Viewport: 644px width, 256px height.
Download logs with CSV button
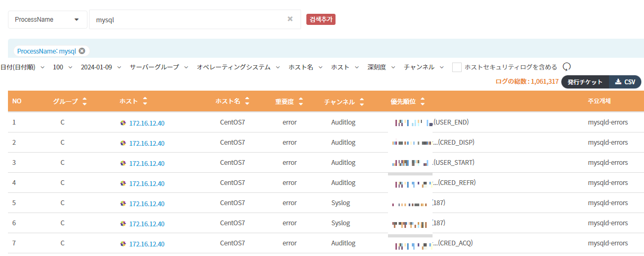(x=625, y=82)
